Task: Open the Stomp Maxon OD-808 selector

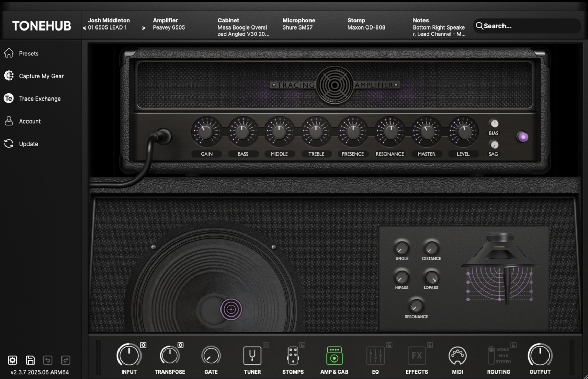Action: coord(366,24)
